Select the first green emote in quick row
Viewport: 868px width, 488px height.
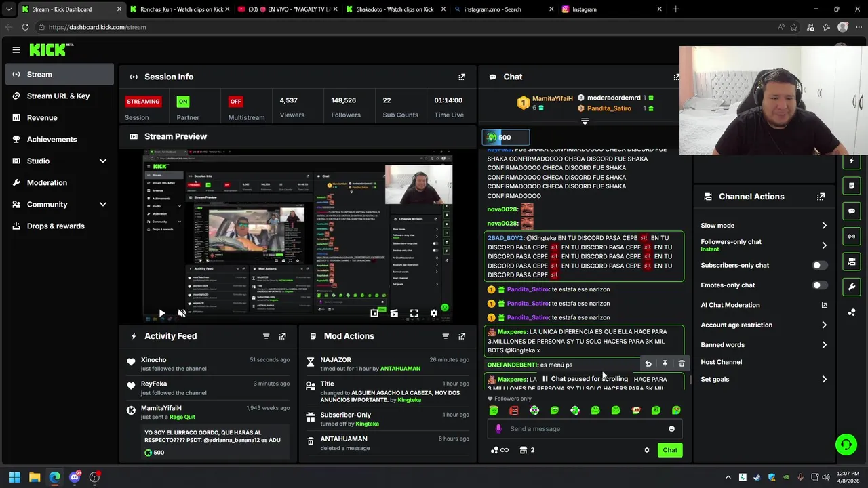pyautogui.click(x=494, y=410)
